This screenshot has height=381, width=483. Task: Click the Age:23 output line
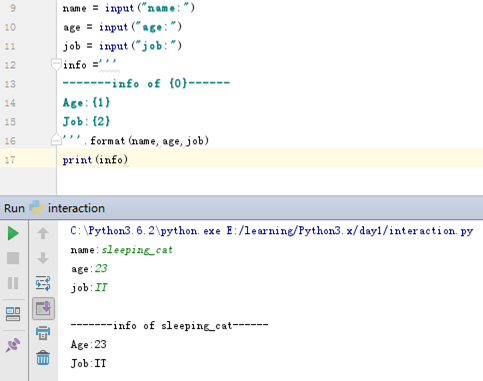point(89,344)
